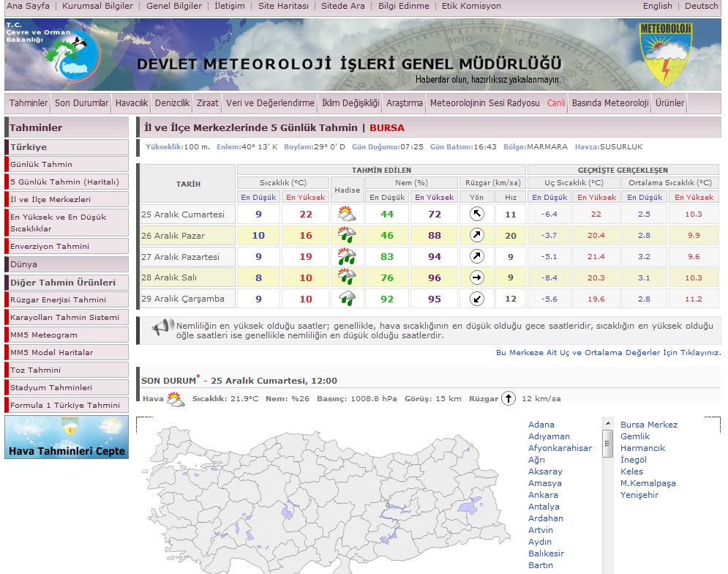The width and height of the screenshot is (728, 574).
Task: Click wind direction arrow for 27 Aralık Pazartesi
Action: 477,256
